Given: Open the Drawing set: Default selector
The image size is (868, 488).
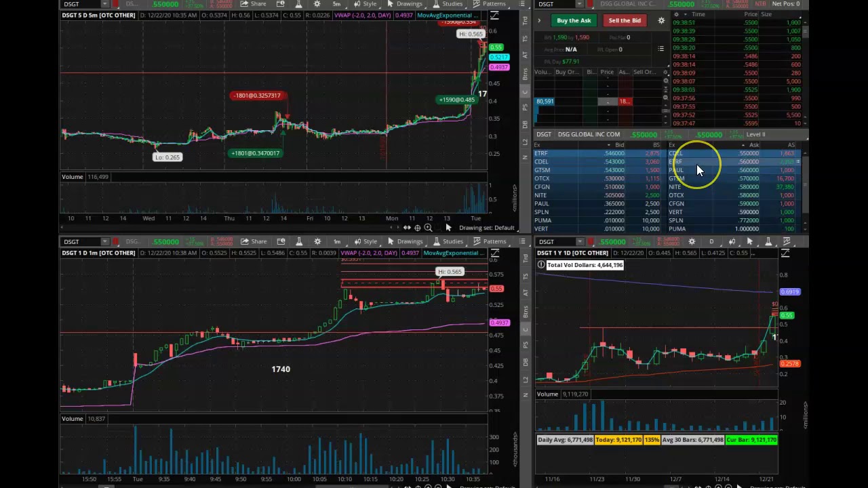Looking at the screenshot, I should [x=486, y=228].
